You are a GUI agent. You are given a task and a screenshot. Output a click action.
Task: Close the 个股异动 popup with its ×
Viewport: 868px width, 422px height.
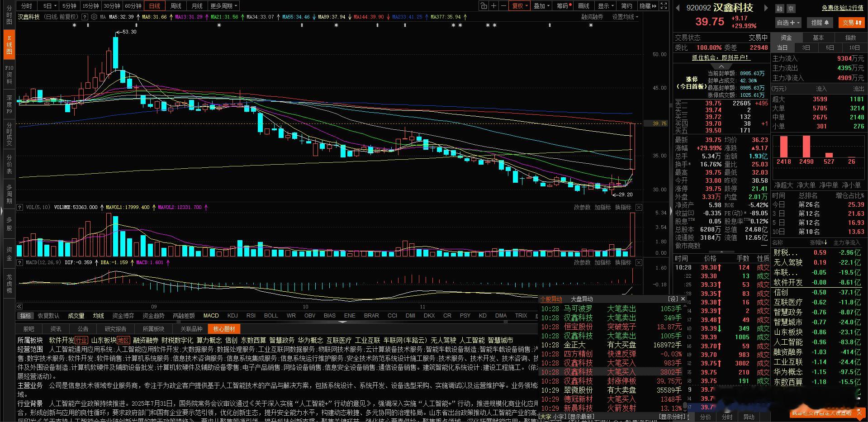pyautogui.click(x=683, y=299)
